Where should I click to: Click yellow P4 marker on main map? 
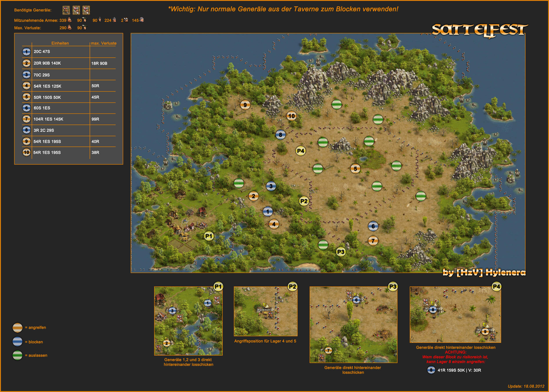(x=301, y=151)
